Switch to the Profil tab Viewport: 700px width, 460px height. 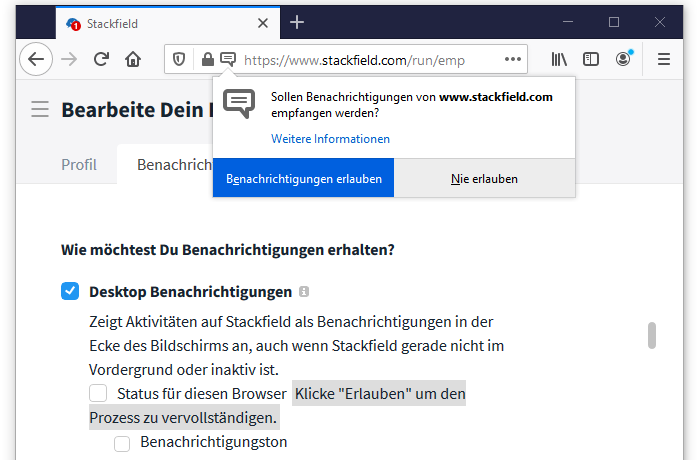pos(79,164)
